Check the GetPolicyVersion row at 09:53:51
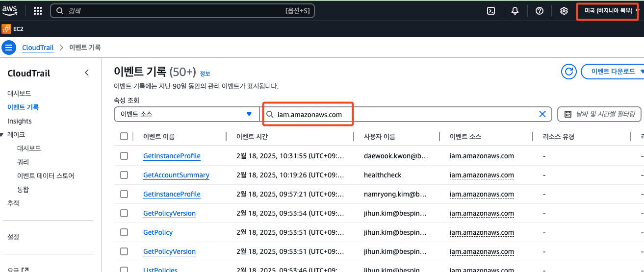Viewport: 644px width, 272px height. (x=124, y=251)
